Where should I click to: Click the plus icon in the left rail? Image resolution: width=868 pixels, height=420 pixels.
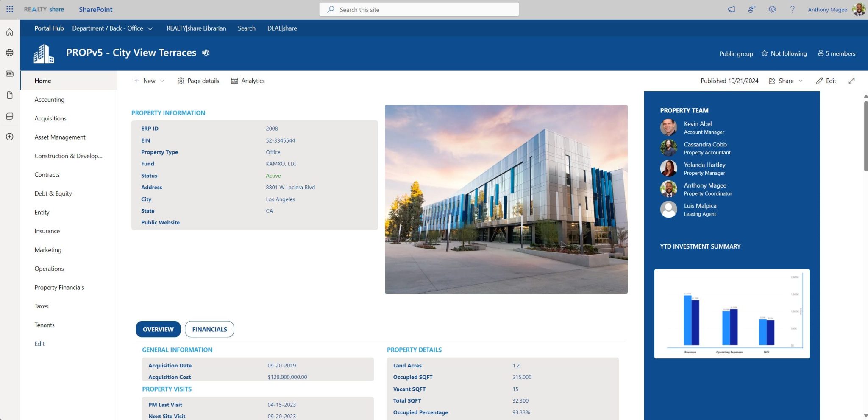pyautogui.click(x=9, y=137)
